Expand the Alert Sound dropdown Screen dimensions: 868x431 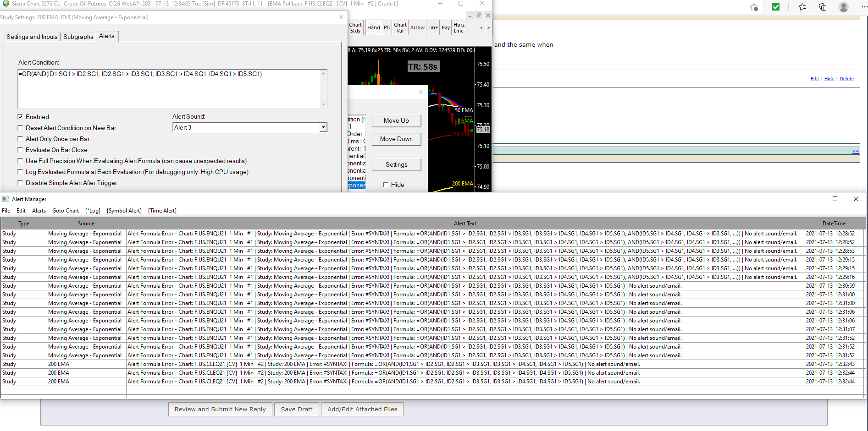coord(323,127)
